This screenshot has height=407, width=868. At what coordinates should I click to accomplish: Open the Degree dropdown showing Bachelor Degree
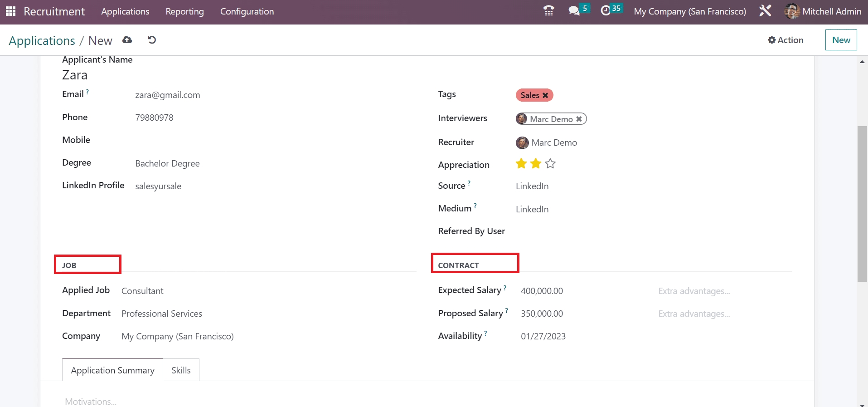point(168,163)
